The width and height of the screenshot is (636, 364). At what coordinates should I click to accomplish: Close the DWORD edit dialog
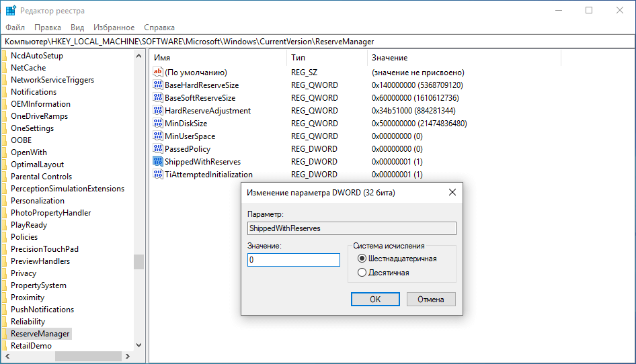click(x=452, y=193)
